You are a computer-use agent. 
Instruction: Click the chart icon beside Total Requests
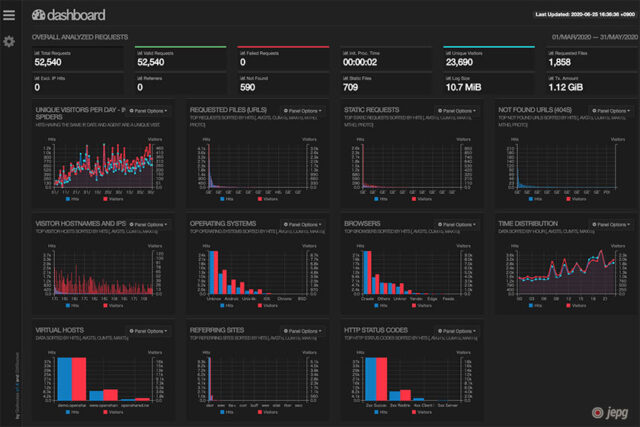coord(36,50)
